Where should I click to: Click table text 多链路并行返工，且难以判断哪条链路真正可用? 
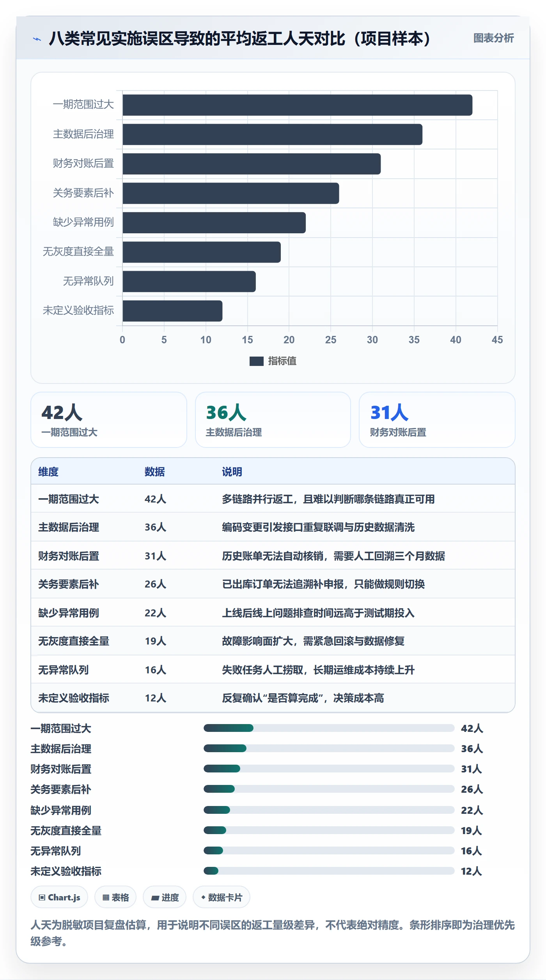328,499
